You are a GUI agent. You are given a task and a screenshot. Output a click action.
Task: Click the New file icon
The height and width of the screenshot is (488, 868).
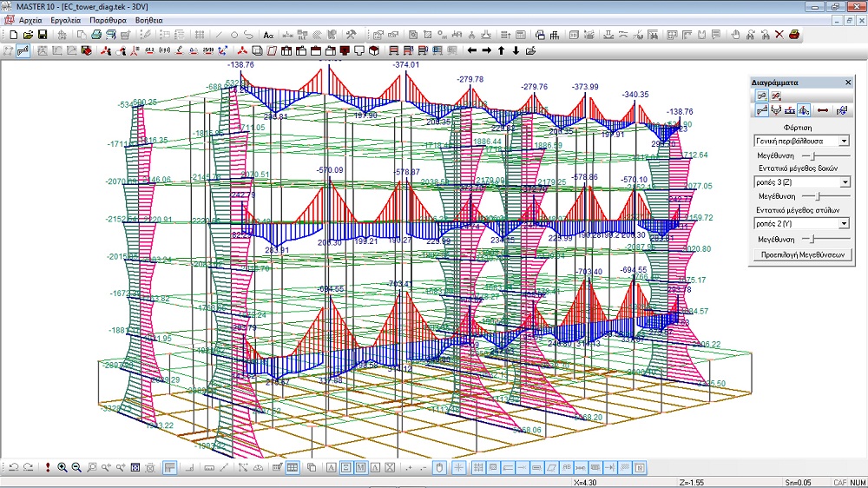coord(12,35)
